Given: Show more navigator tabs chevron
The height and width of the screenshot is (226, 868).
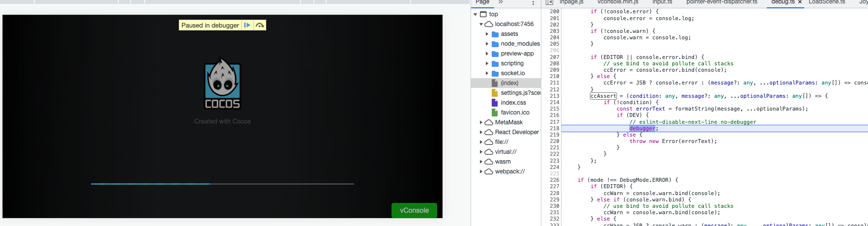Looking at the screenshot, I should [501, 2].
